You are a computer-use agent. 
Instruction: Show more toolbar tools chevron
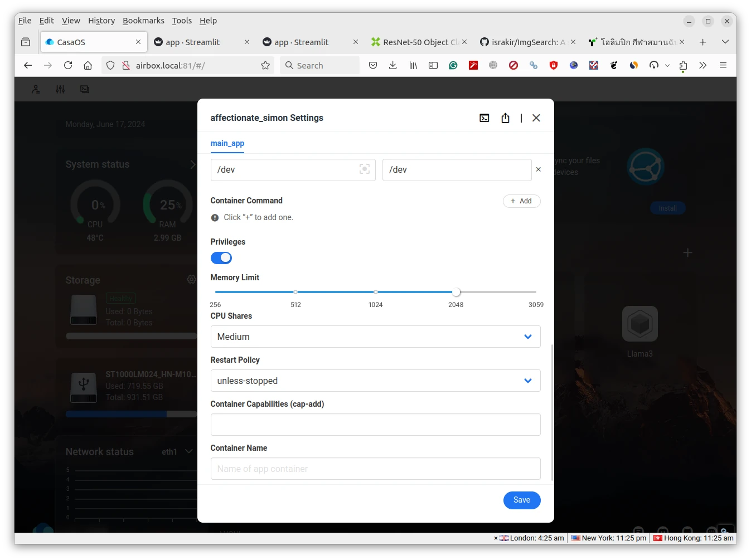(703, 66)
